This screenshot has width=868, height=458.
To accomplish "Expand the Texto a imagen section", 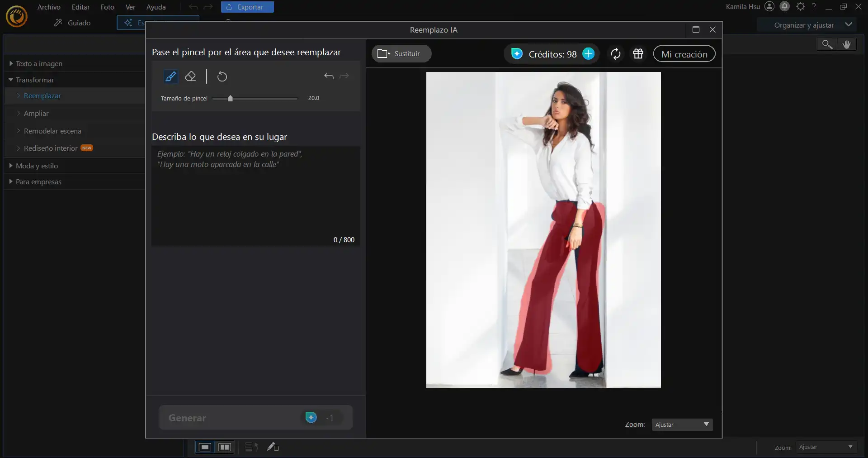I will [x=39, y=64].
